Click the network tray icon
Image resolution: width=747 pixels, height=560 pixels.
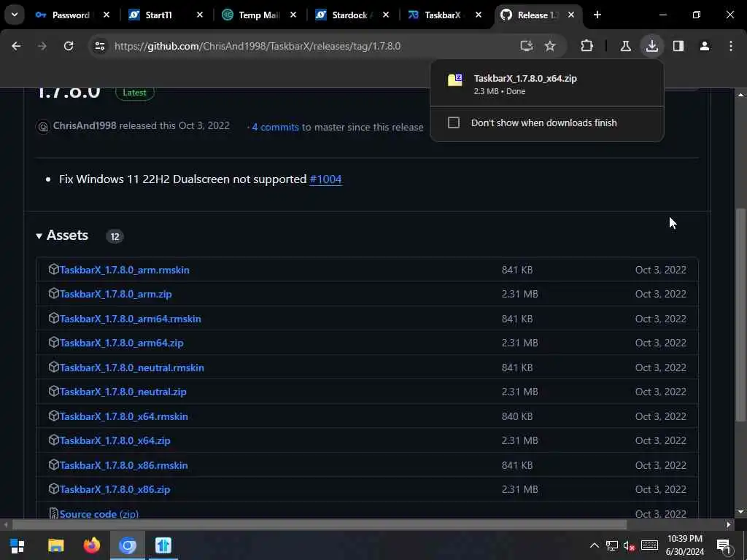pos(612,545)
